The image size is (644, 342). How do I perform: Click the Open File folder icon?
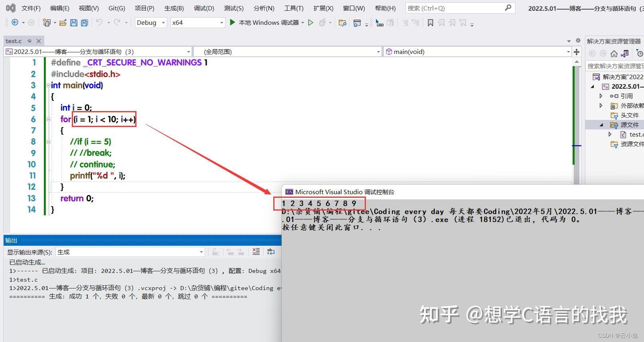pyautogui.click(x=63, y=23)
